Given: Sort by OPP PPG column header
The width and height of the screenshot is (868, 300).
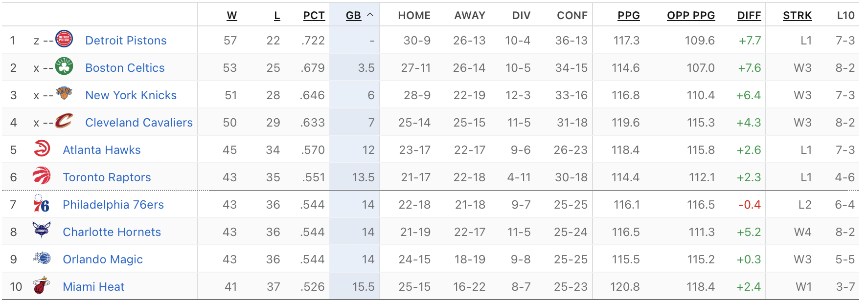Looking at the screenshot, I should tap(690, 16).
